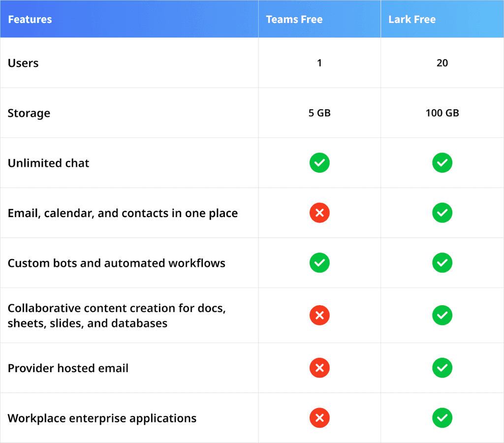Click the green checkmark for Teams Free custom bots
Screen dimensions: 504x443
pyautogui.click(x=319, y=263)
